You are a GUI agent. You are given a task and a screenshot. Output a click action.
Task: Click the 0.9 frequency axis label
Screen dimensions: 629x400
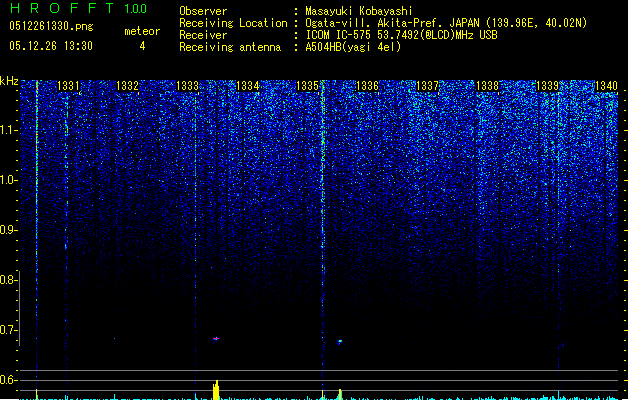[x=8, y=230]
